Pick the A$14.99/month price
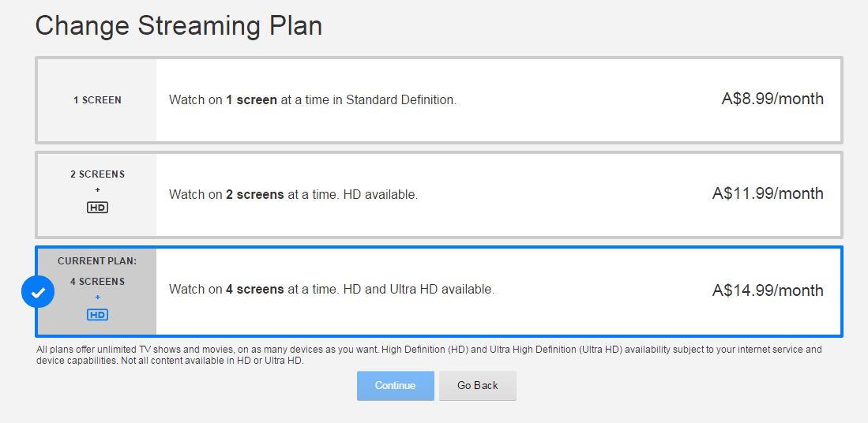 767,290
